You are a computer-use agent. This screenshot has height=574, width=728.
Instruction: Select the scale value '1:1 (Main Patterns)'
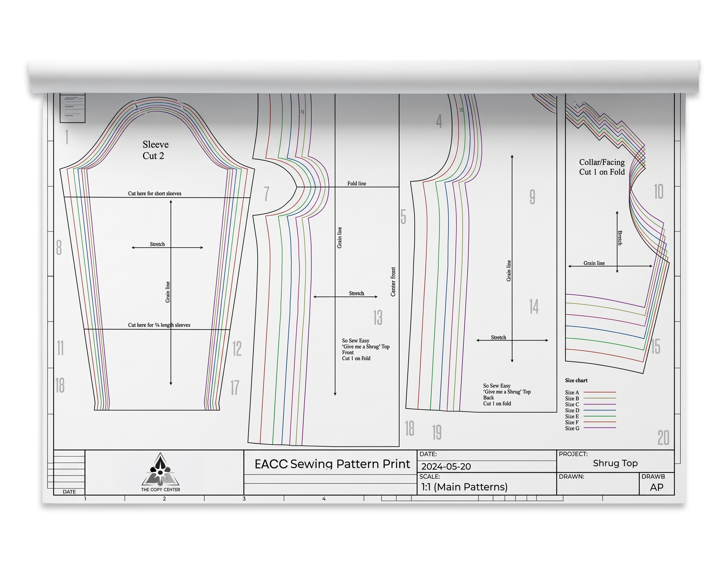[x=464, y=487]
